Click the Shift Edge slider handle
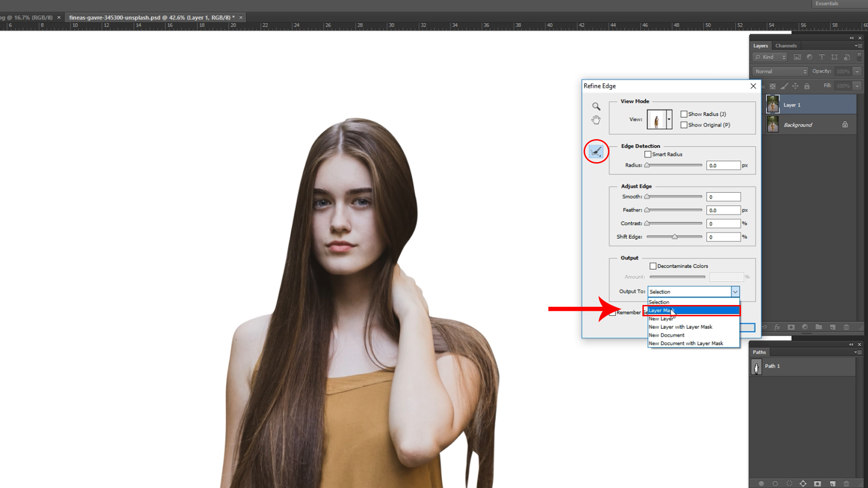The width and height of the screenshot is (868, 488). point(675,236)
